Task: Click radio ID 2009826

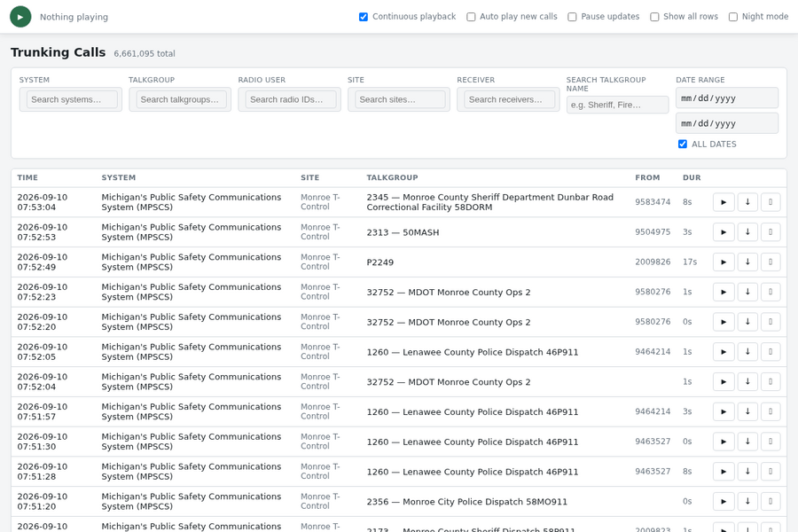Action: [x=653, y=262]
